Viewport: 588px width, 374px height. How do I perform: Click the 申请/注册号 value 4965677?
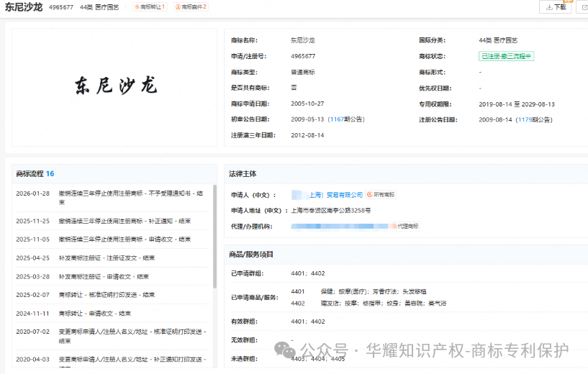303,56
